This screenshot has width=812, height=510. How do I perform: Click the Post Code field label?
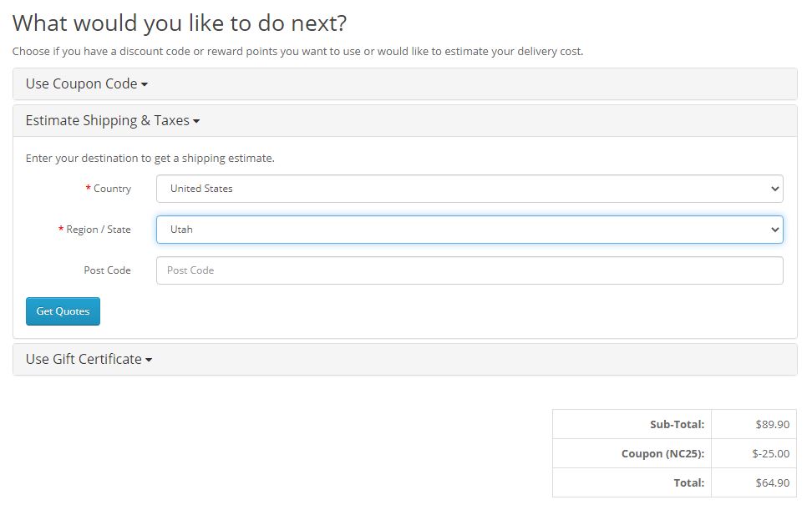tap(107, 270)
